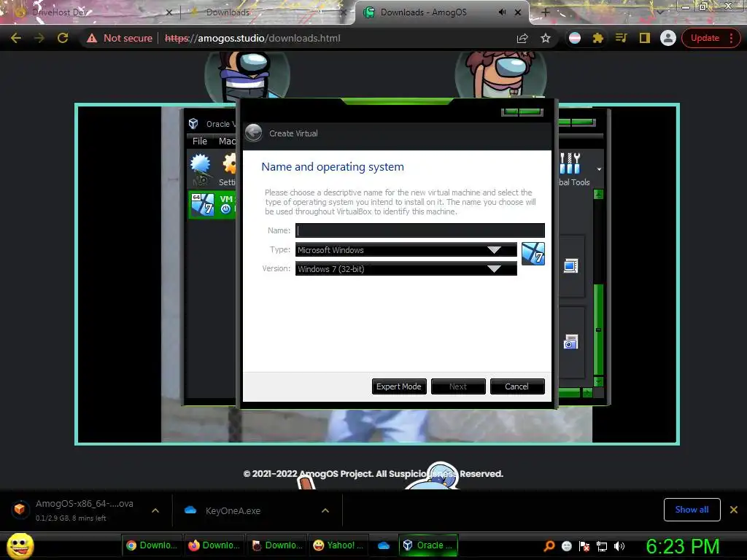The height and width of the screenshot is (560, 747).
Task: Open the Extensions puzzle menu
Action: point(597,38)
